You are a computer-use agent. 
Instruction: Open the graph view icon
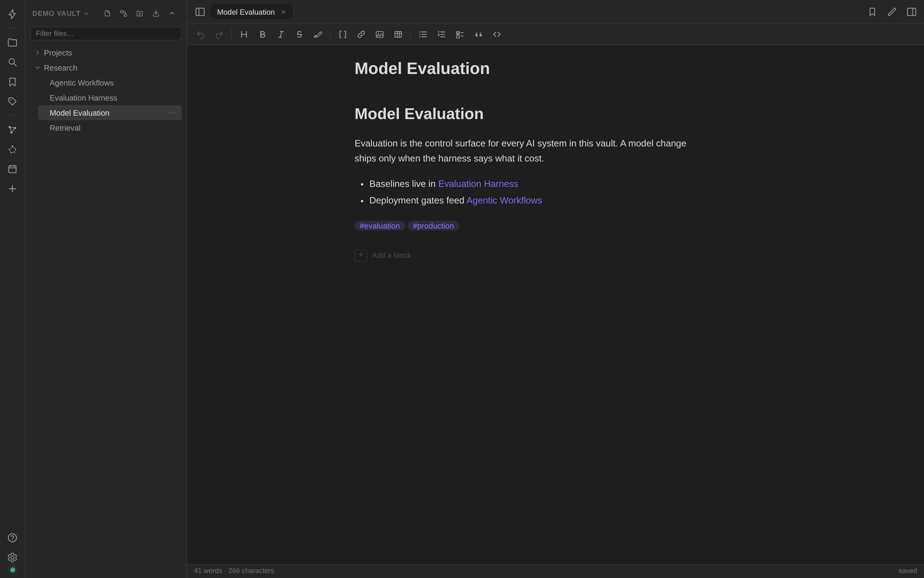click(12, 130)
